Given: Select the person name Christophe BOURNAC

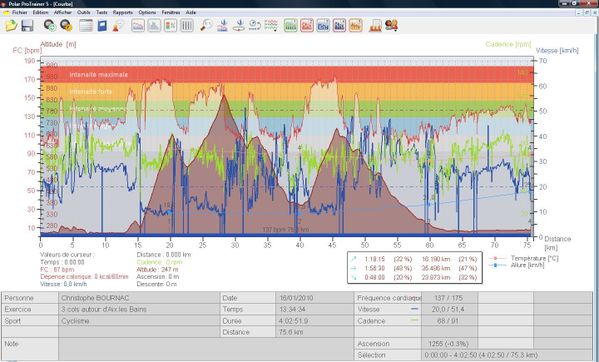Looking at the screenshot, I should pyautogui.click(x=95, y=298).
